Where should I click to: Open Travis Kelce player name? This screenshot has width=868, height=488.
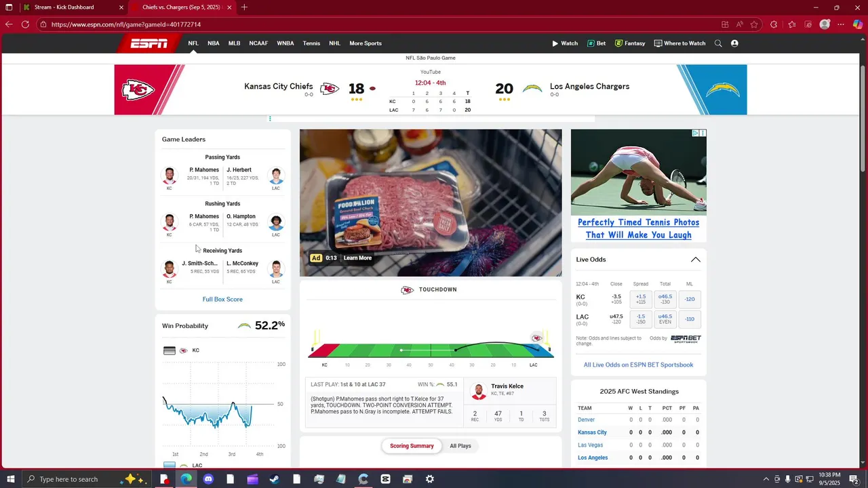(507, 386)
